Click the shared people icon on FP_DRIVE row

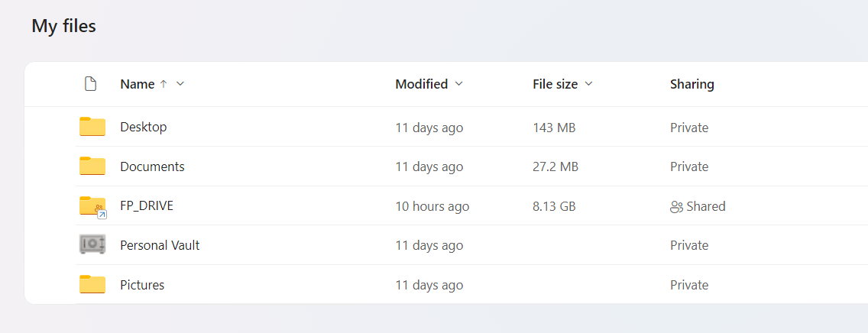676,206
